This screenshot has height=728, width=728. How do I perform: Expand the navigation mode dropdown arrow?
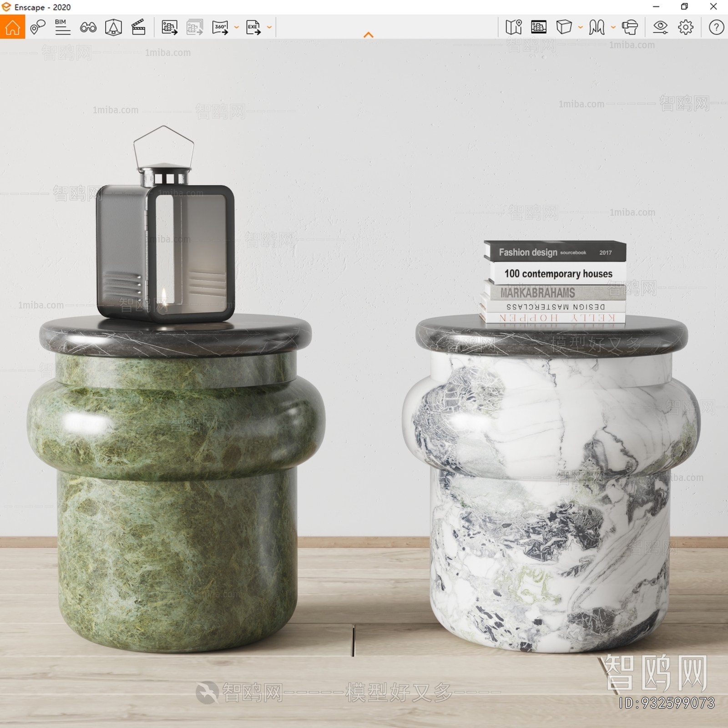pos(613,27)
